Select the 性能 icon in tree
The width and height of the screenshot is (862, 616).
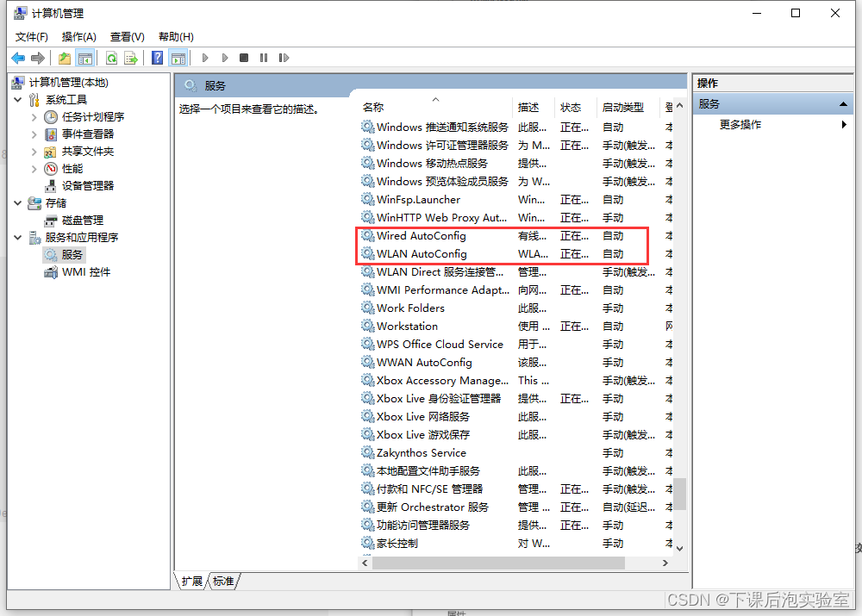[51, 169]
